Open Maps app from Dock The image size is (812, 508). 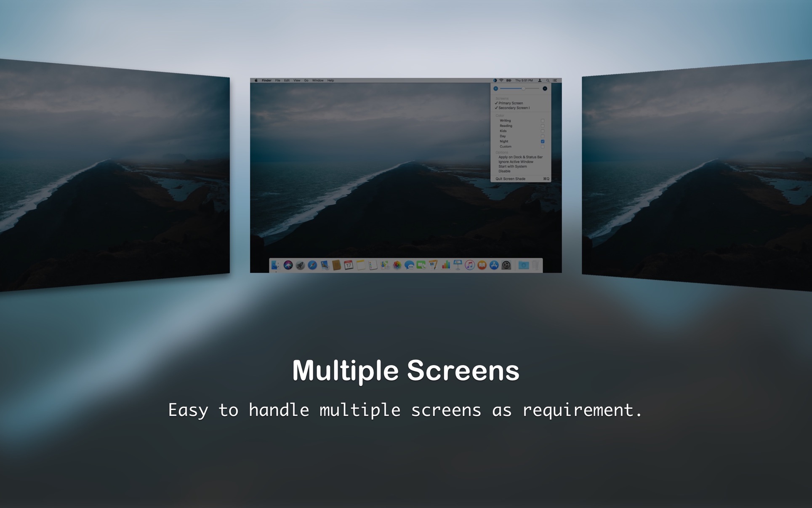[385, 266]
